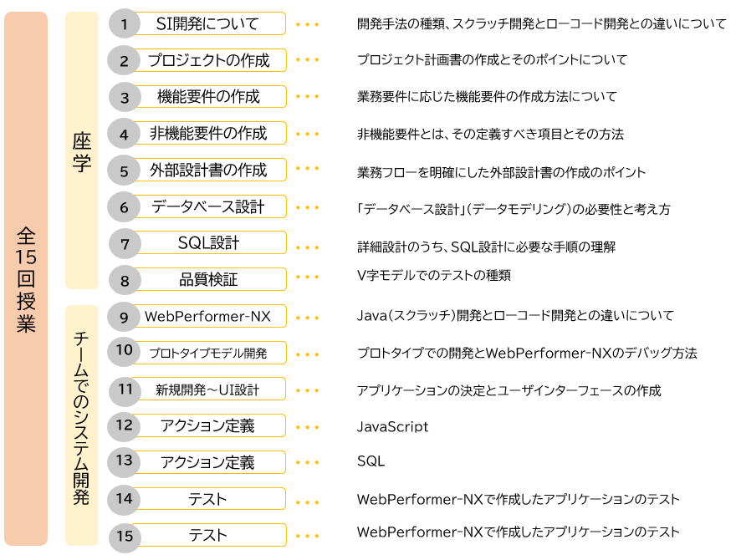Viewport: 736px width, 560px height.
Task: Click the 品質検証 lesson box
Action: [x=208, y=280]
